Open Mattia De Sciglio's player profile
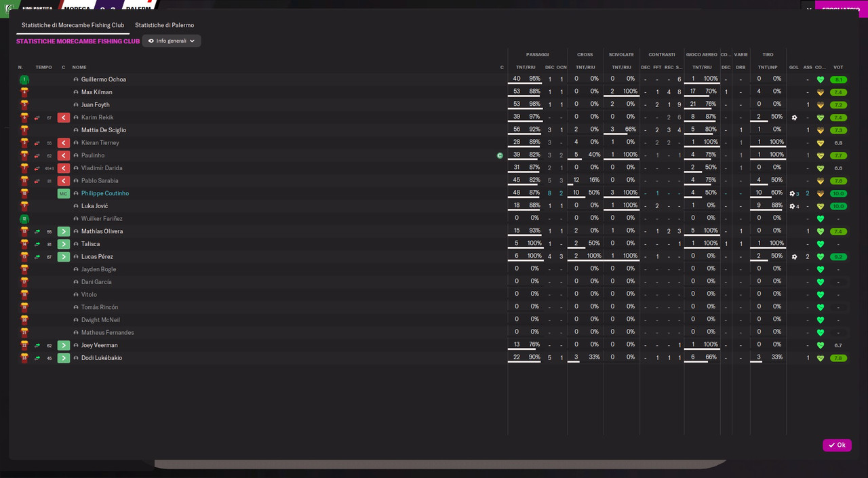 tap(104, 130)
